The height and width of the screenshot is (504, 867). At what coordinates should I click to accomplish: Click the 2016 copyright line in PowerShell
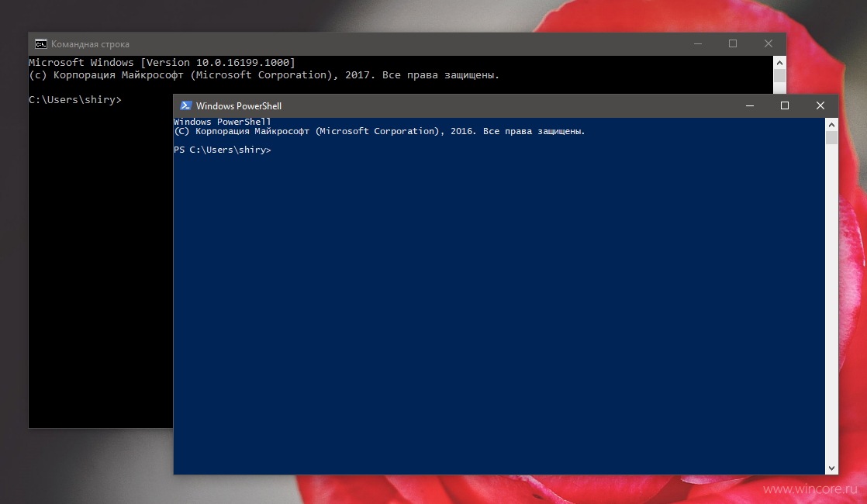click(379, 132)
